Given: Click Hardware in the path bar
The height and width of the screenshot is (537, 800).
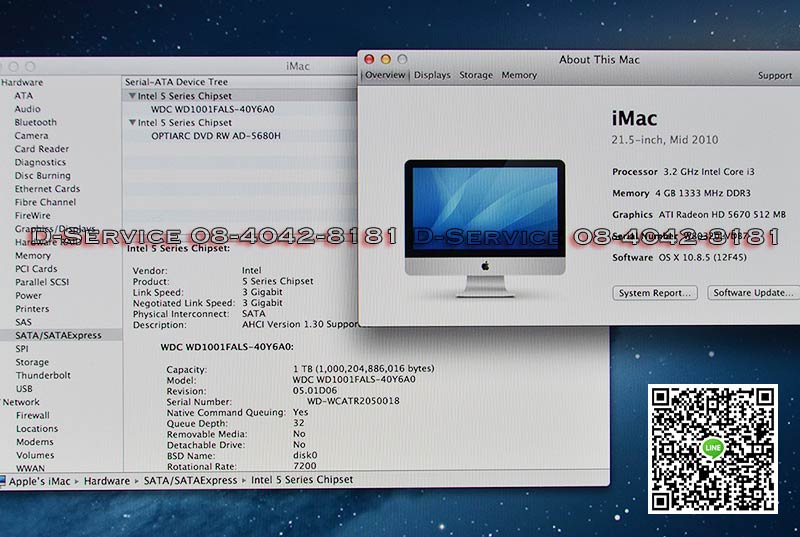Looking at the screenshot, I should (107, 480).
